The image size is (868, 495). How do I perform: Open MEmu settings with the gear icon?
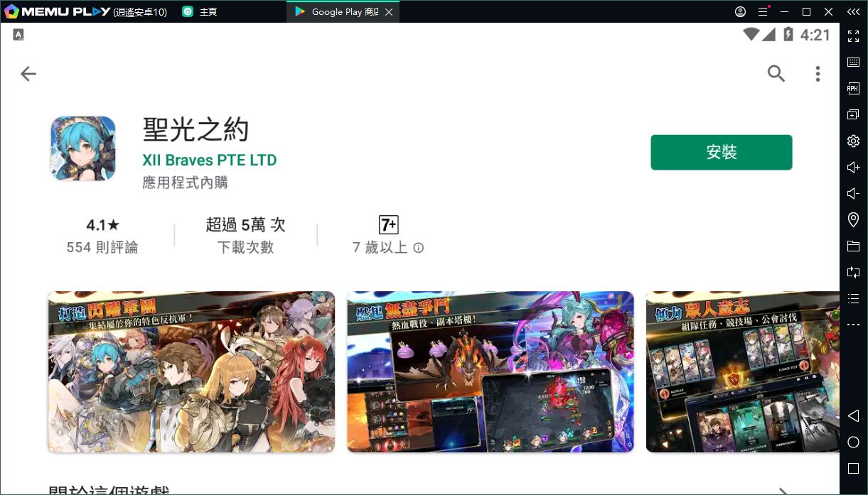pos(852,141)
